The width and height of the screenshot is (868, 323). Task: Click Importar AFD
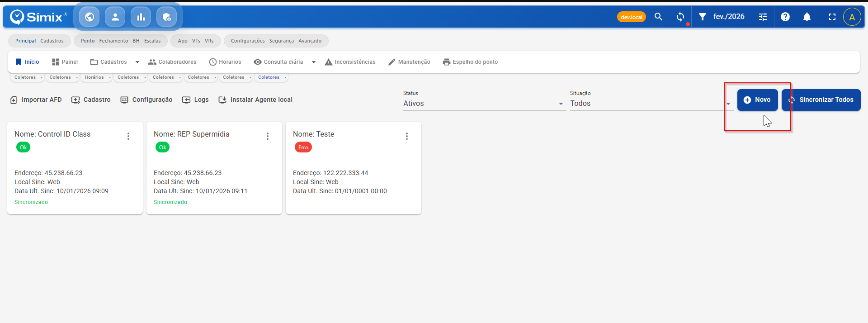36,100
